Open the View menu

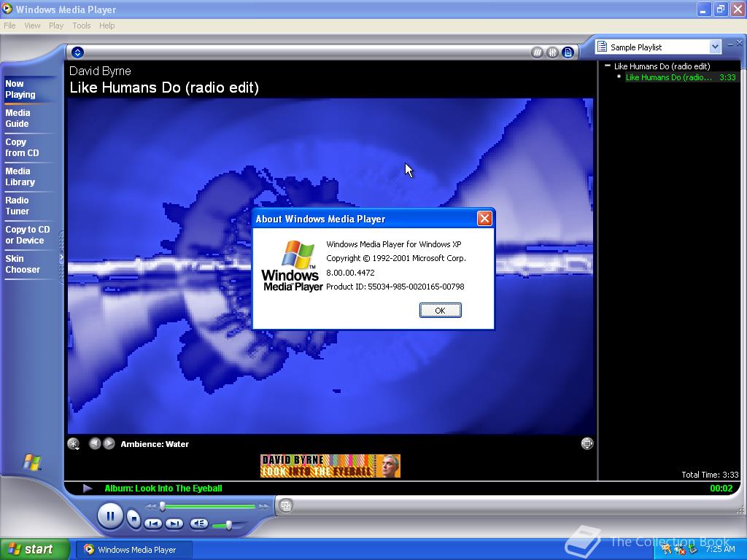pyautogui.click(x=32, y=26)
